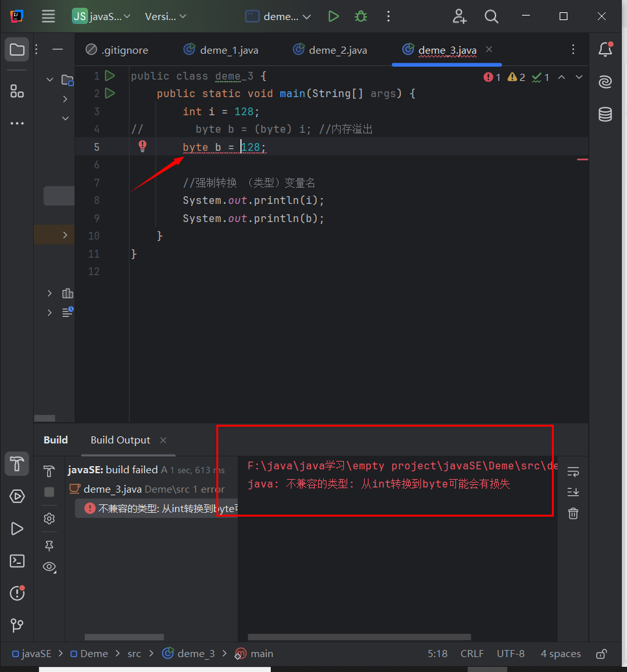This screenshot has height=672, width=627.
Task: Hide the project panel with minimize dash
Action: click(58, 49)
